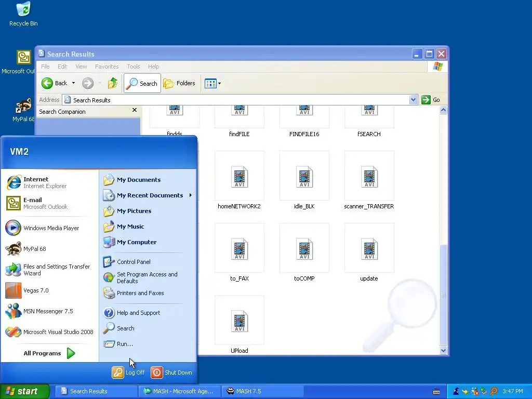The height and width of the screenshot is (399, 532).
Task: Close the Search Companion pane
Action: [135, 110]
